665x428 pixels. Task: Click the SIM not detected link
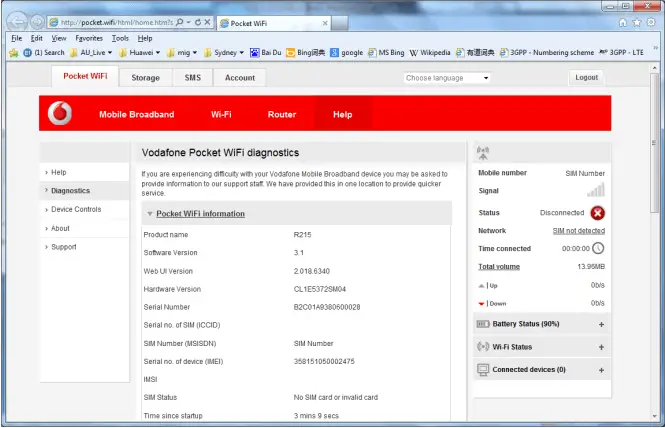pos(578,231)
